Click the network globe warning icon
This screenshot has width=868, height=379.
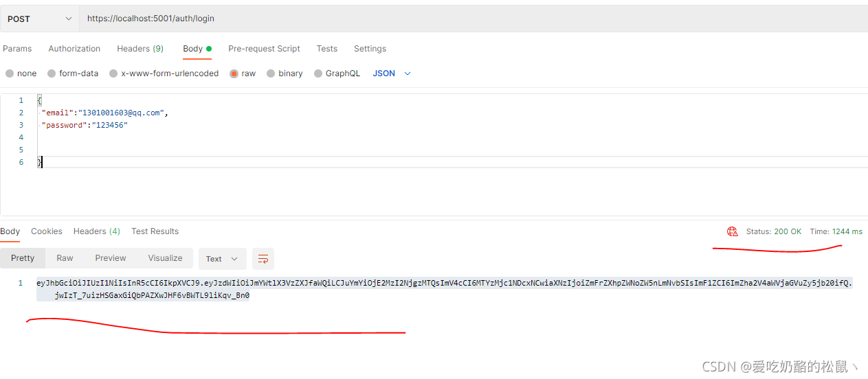pos(732,231)
